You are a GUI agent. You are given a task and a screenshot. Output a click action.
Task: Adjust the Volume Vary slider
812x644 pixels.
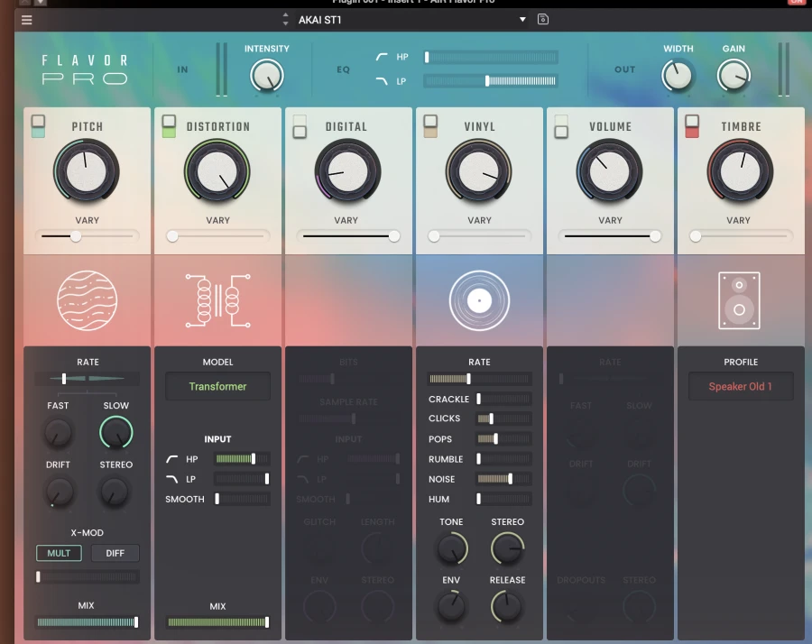[x=610, y=236]
